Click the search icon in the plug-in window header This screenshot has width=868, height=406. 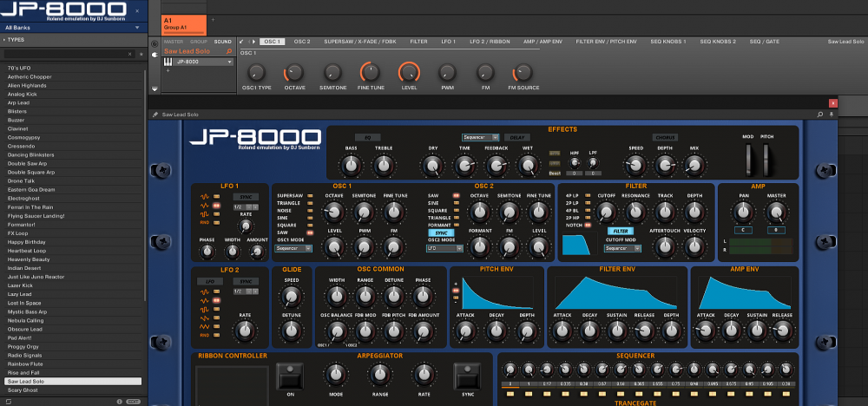[x=820, y=115]
